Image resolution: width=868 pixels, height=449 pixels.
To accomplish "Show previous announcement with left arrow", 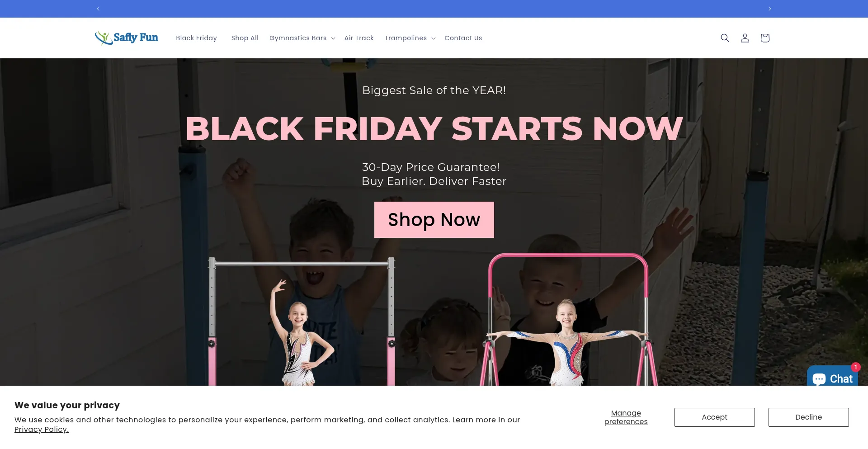I will (x=98, y=9).
